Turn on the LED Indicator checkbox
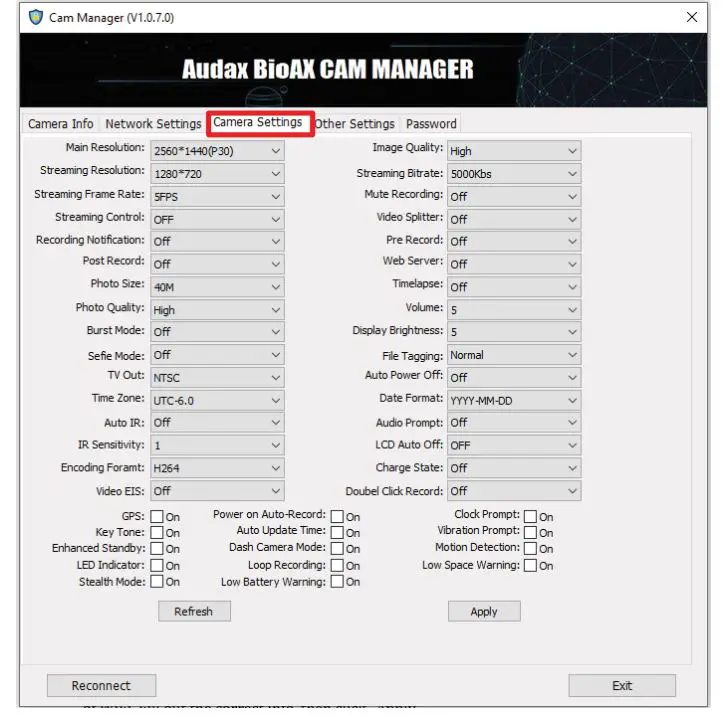Image resolution: width=722 pixels, height=716 pixels. [x=157, y=565]
